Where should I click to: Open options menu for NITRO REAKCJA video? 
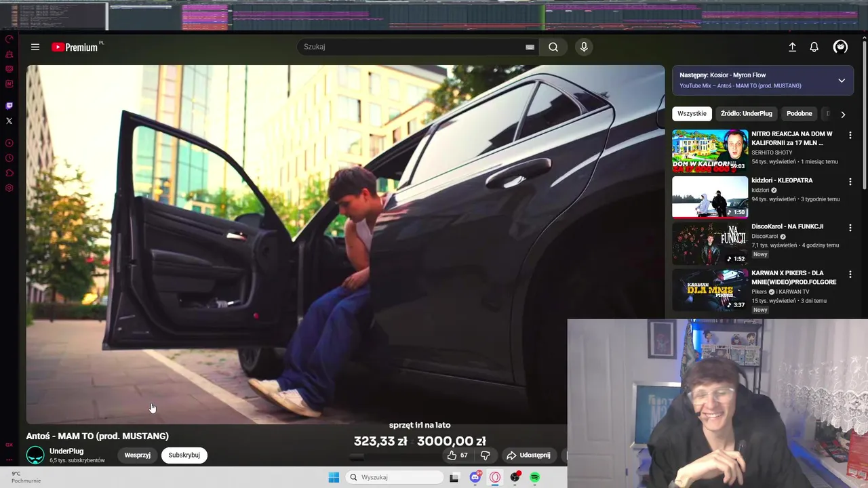coord(850,135)
